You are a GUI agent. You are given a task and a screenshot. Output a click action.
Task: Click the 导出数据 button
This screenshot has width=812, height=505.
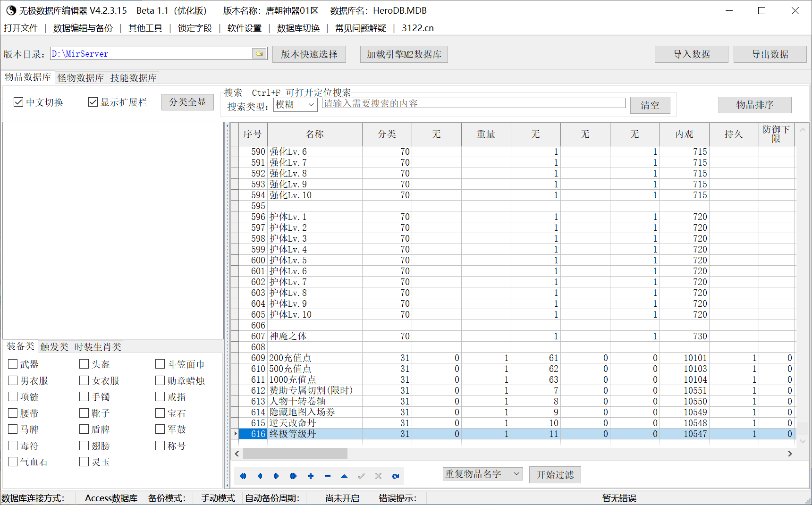(770, 54)
